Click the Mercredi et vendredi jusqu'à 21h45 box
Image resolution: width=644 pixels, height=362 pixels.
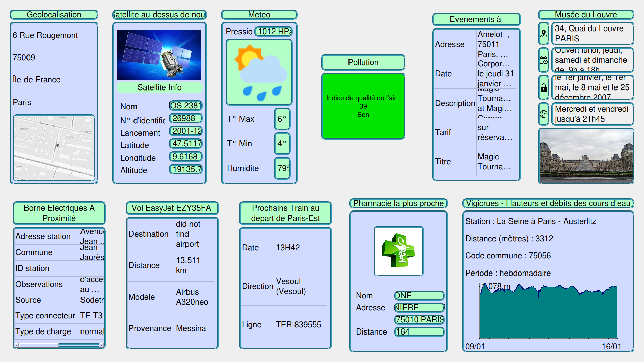(x=592, y=114)
